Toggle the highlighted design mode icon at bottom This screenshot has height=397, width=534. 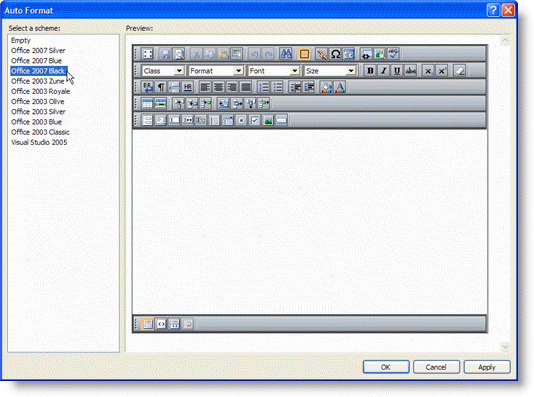click(147, 324)
